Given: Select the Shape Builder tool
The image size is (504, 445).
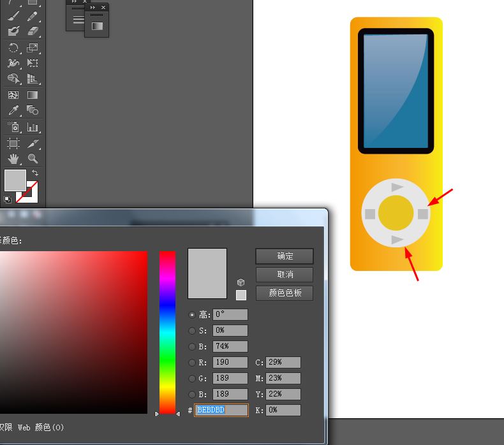Looking at the screenshot, I should click(13, 78).
